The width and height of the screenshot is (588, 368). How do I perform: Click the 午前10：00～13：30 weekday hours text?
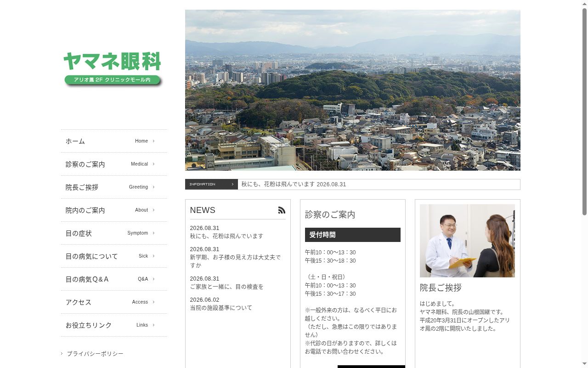330,253
